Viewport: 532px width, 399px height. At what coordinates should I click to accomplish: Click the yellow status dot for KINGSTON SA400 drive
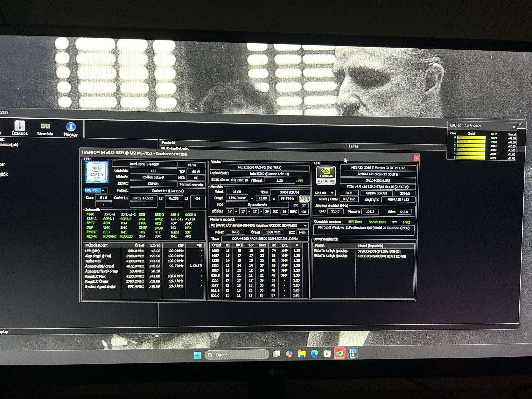[x=315, y=256]
